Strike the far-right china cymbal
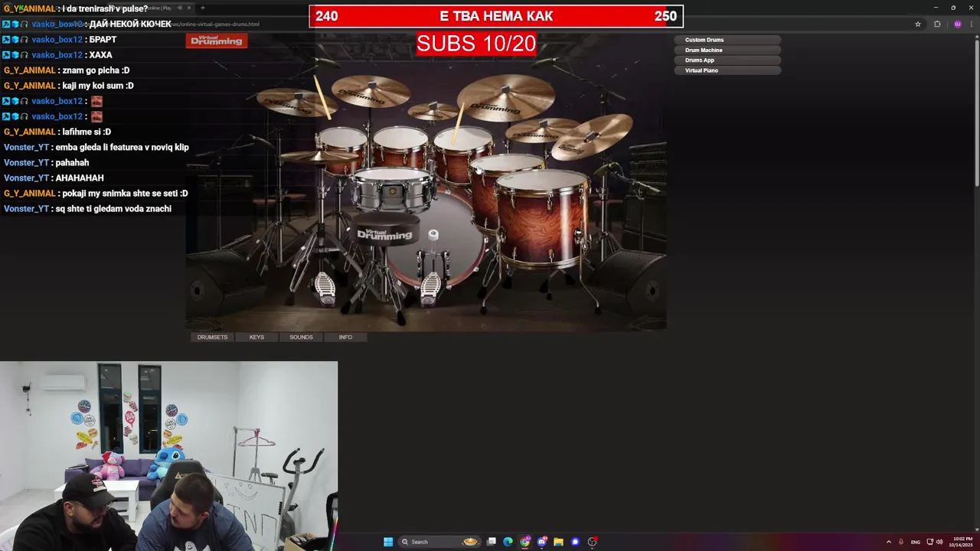Image resolution: width=980 pixels, height=551 pixels. pos(593,135)
